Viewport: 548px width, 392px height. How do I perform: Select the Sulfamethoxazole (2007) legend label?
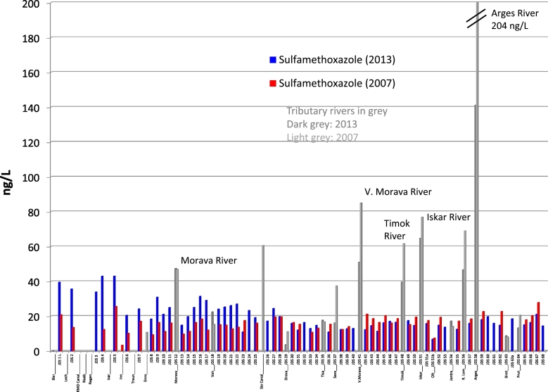(x=333, y=83)
